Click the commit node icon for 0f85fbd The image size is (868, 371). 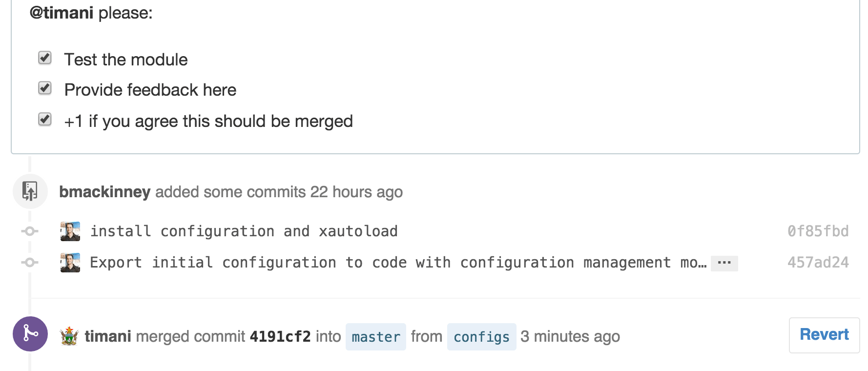click(x=30, y=231)
